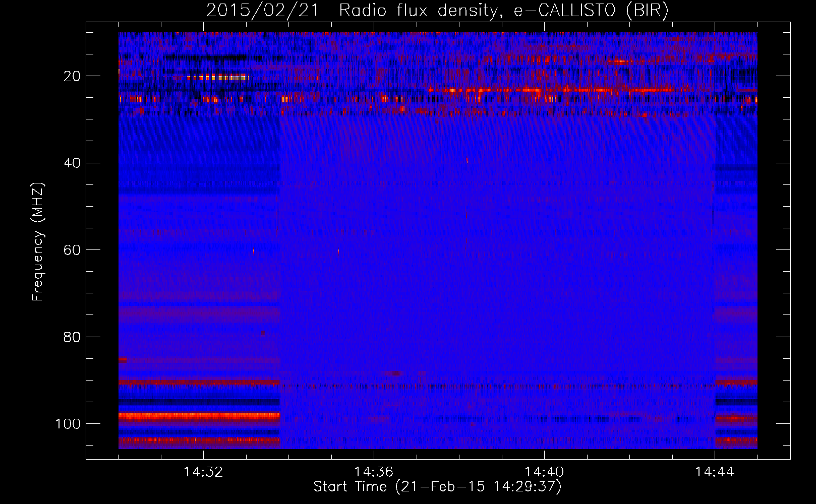Image resolution: width=816 pixels, height=504 pixels.
Task: Click the time tick label "14:44"
Action: tap(715, 472)
